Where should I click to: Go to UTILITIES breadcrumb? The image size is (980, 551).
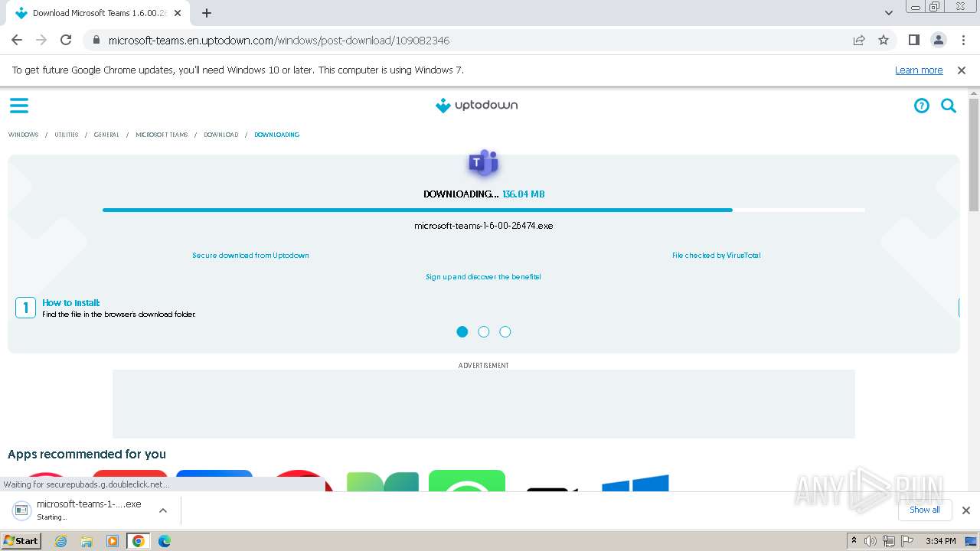(67, 135)
